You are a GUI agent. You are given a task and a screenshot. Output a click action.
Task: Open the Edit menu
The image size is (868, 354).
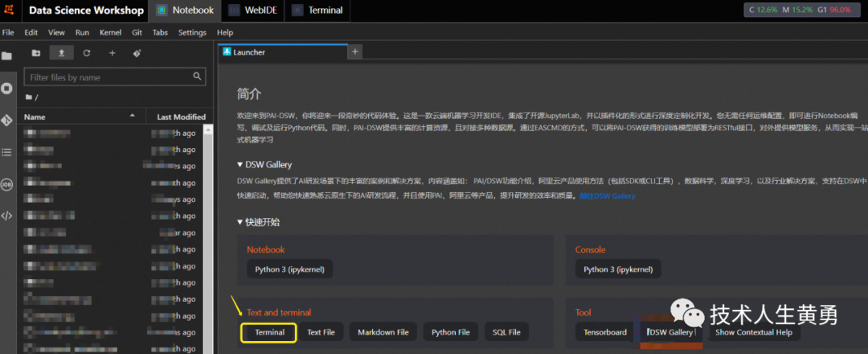tap(31, 33)
